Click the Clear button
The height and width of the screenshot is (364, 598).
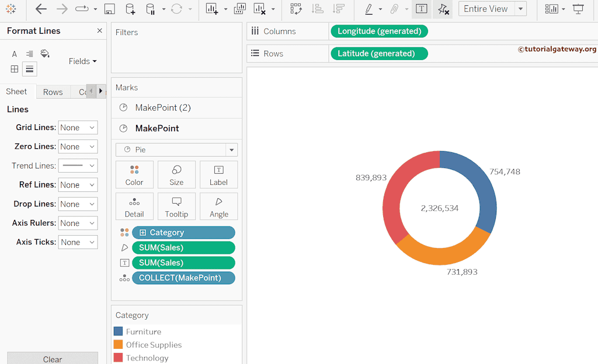click(53, 359)
